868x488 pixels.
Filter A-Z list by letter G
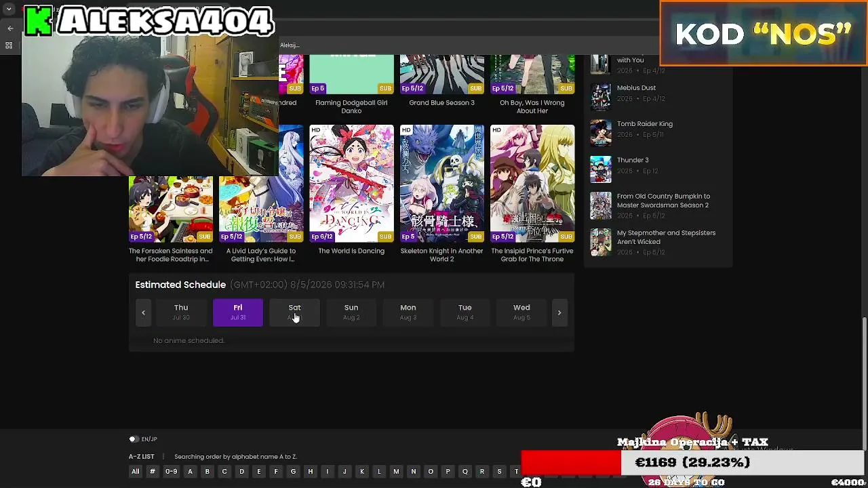click(x=293, y=472)
